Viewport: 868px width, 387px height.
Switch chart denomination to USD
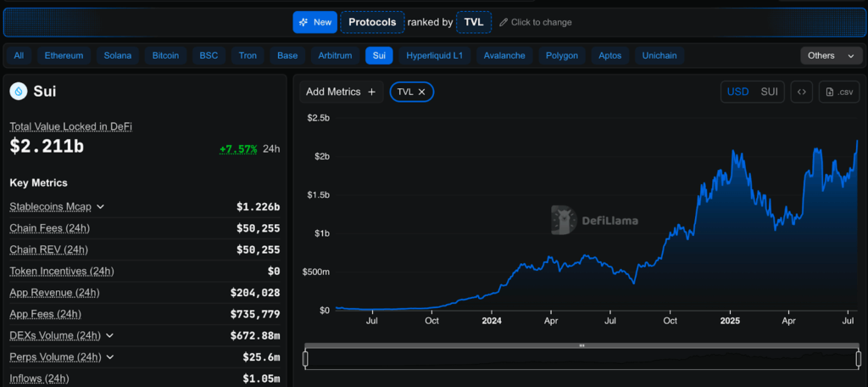coord(737,92)
